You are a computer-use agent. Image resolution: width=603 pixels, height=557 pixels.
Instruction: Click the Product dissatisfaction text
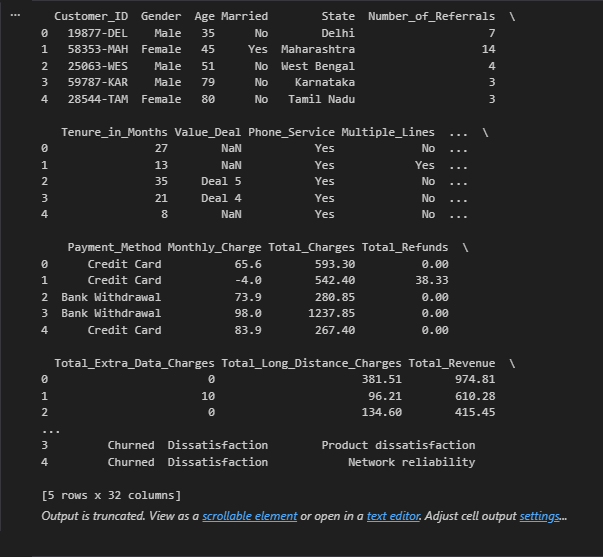398,445
